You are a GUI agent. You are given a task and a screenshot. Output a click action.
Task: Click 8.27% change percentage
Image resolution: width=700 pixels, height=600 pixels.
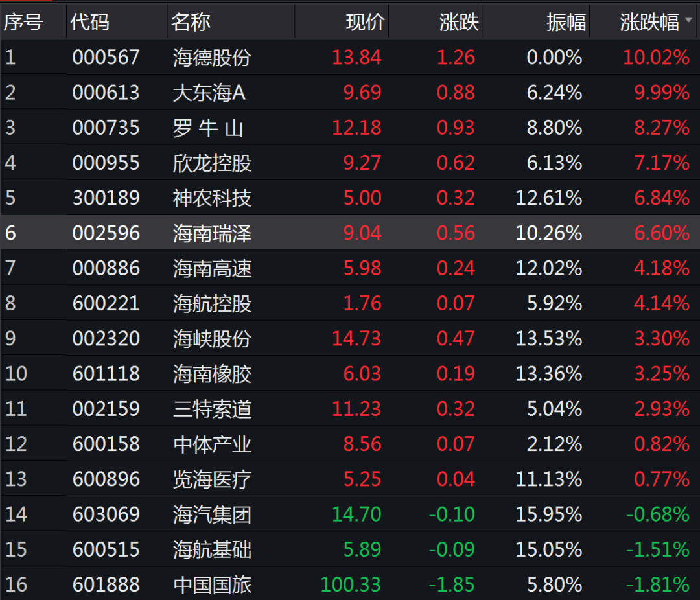pyautogui.click(x=662, y=128)
